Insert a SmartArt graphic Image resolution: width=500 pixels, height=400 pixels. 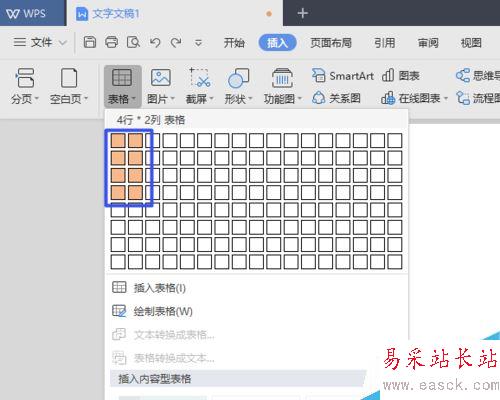343,76
